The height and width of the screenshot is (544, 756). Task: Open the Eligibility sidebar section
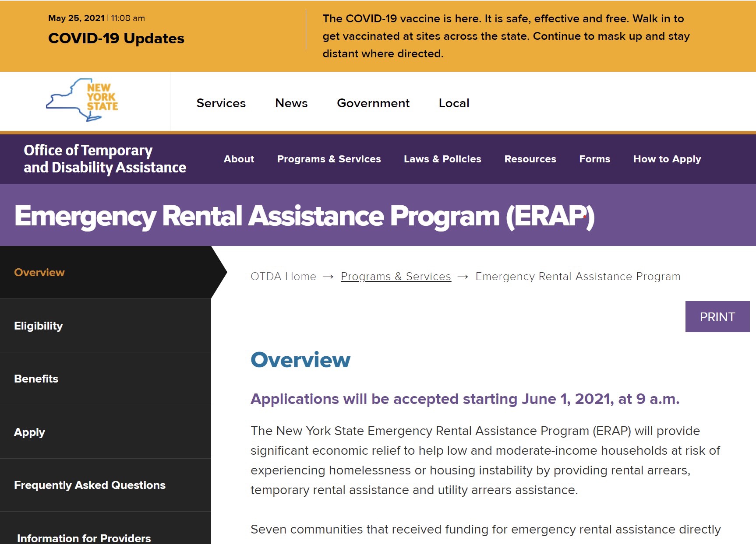(39, 326)
